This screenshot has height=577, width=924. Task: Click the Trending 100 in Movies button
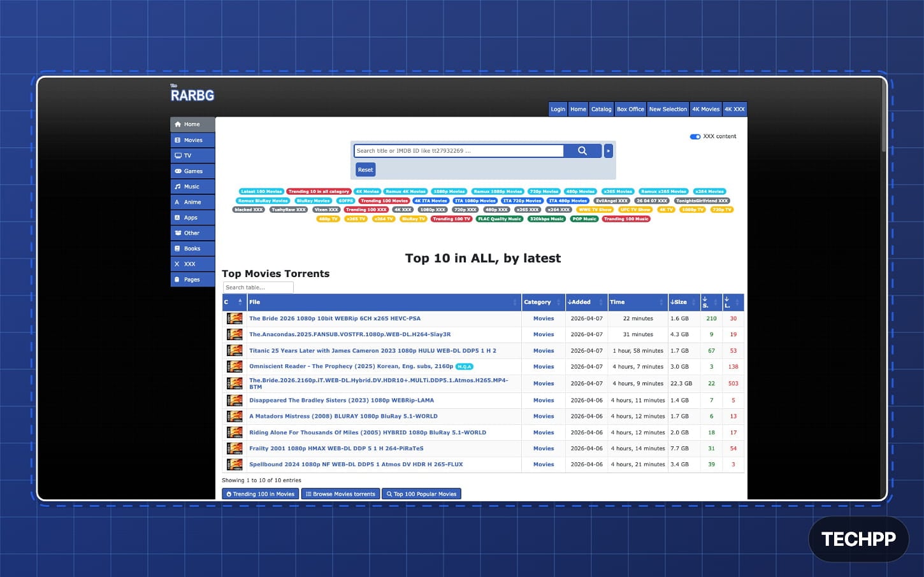pyautogui.click(x=260, y=494)
